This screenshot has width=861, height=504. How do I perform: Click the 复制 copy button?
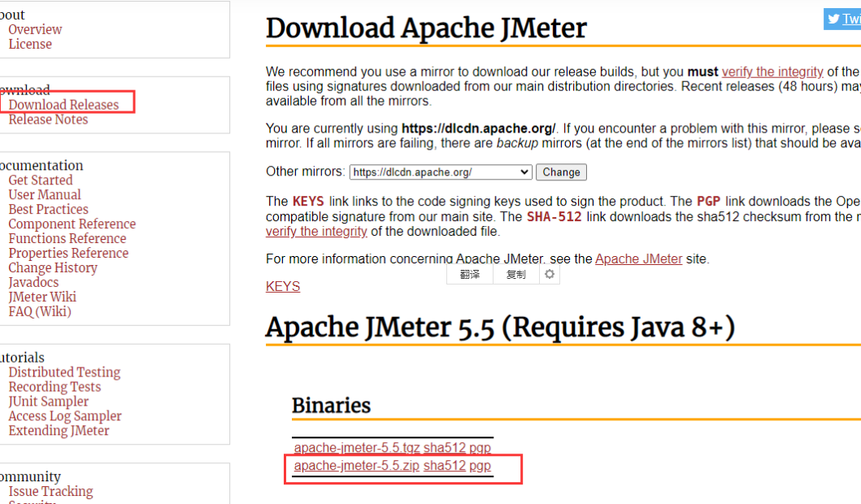515,275
